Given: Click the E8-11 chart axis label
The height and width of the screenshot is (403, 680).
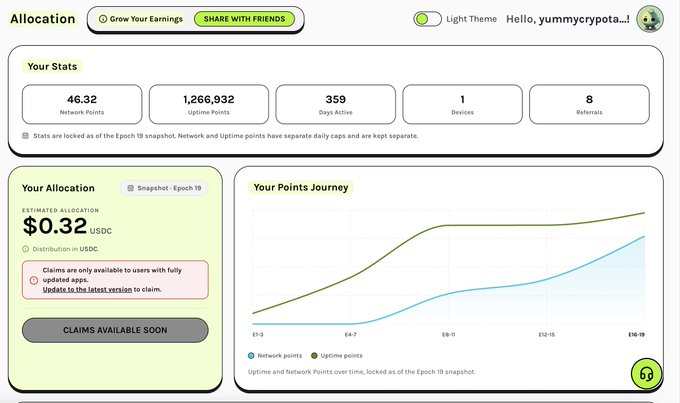Looking at the screenshot, I should (x=448, y=334).
